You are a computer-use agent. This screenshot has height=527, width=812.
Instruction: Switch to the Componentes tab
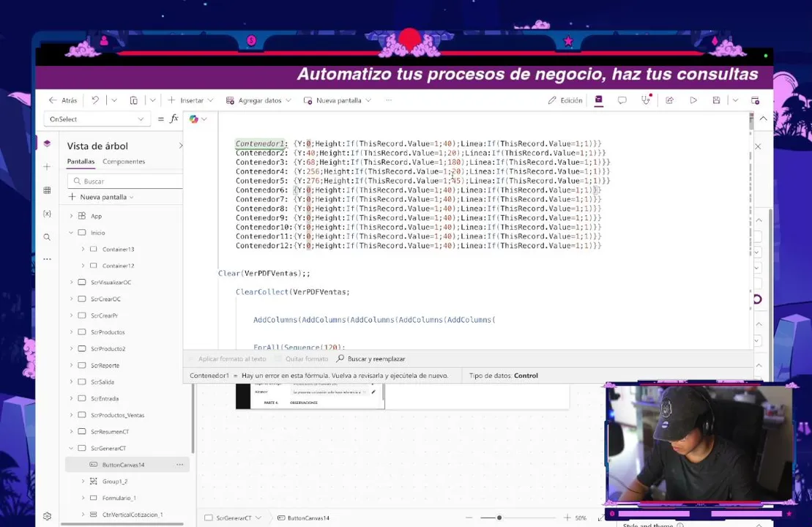tap(124, 162)
